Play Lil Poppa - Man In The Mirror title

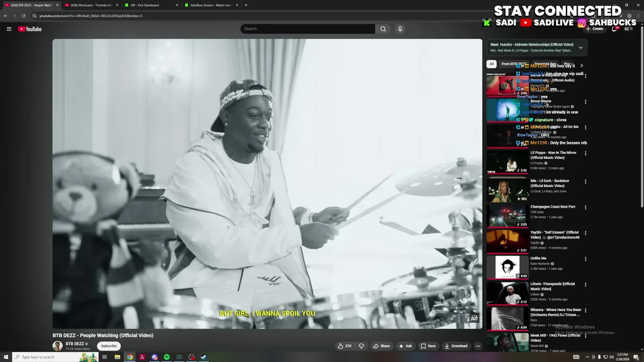[x=553, y=155]
